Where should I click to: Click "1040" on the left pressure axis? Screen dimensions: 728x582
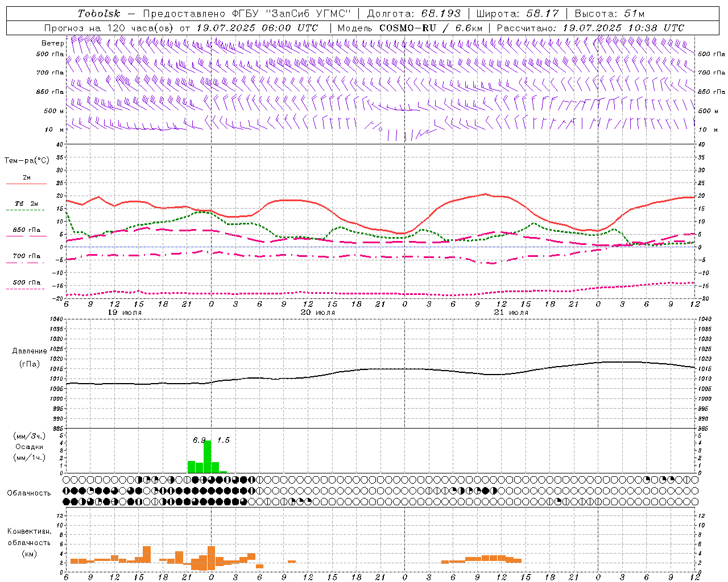[x=55, y=319]
